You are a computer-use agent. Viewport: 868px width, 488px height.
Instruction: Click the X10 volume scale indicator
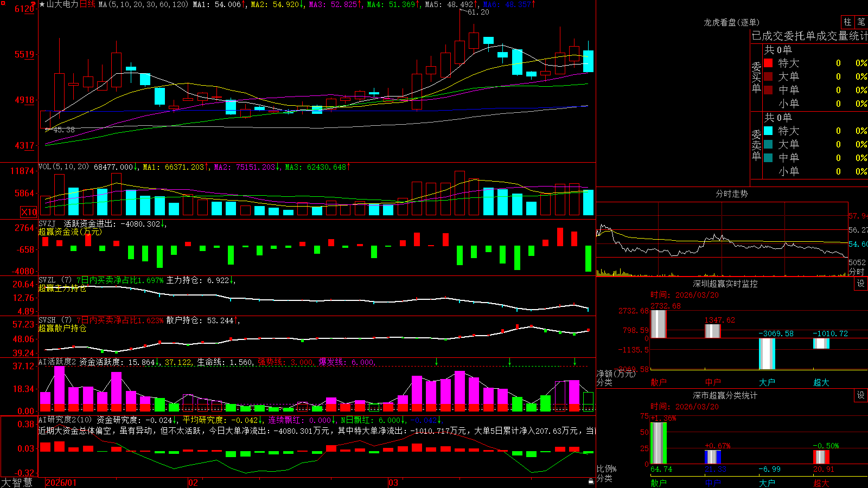pos(29,212)
